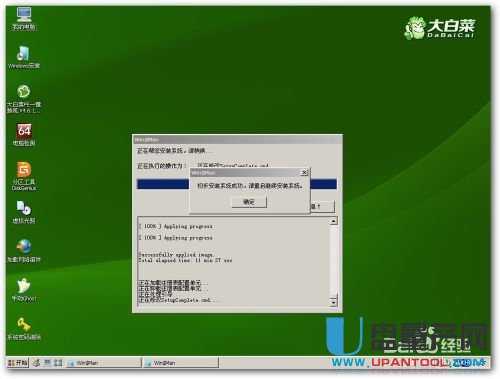Open the 加载网络组件 globe icon
This screenshot has width=500, height=379.
pos(24,251)
